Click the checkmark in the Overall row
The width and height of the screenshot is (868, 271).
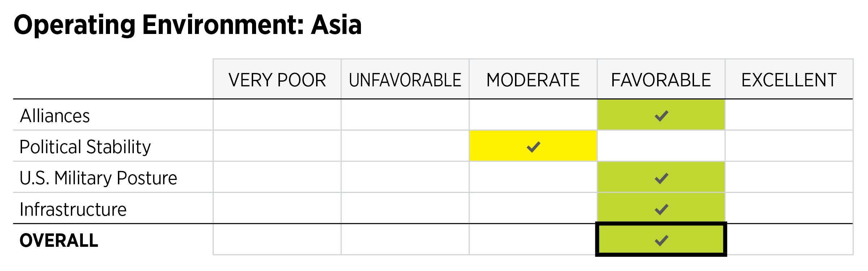(661, 240)
